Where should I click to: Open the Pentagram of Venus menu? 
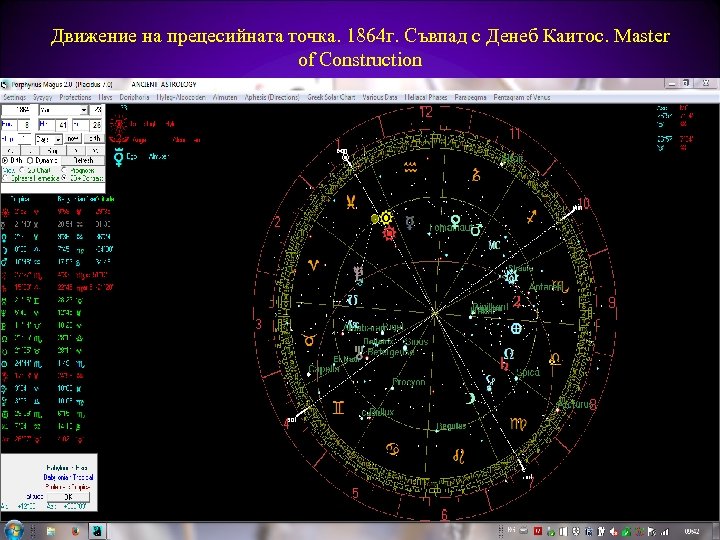coord(522,97)
